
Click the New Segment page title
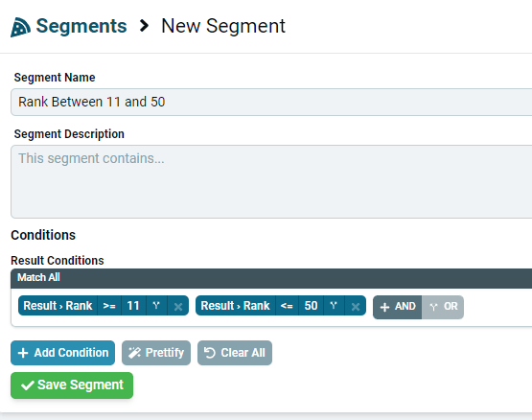point(223,26)
